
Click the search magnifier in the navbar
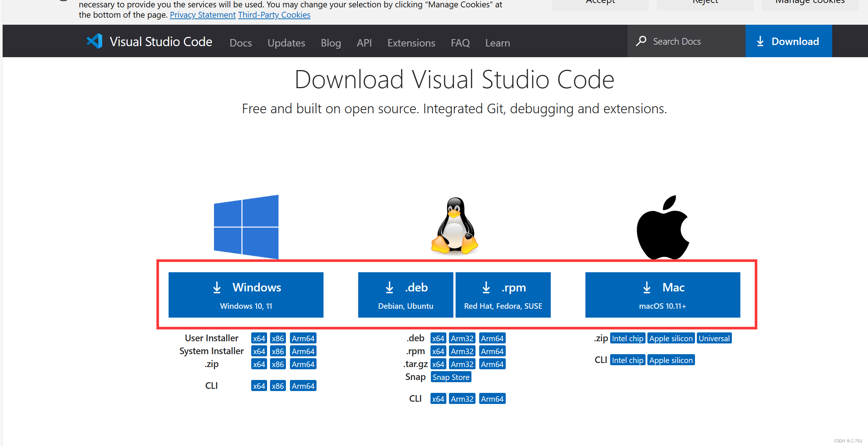(x=642, y=41)
